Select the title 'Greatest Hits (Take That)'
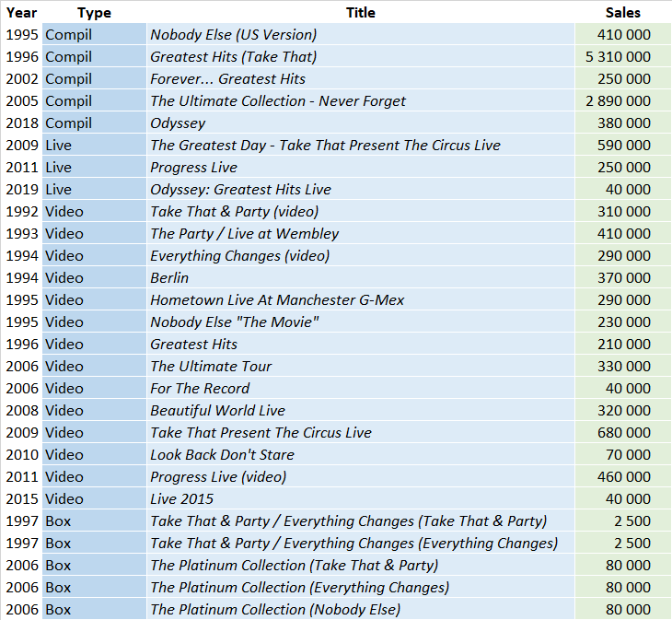Screen dimensions: 672x620 [x=234, y=57]
